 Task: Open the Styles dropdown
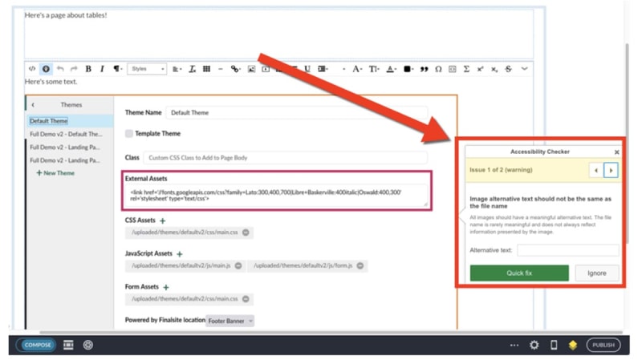147,69
